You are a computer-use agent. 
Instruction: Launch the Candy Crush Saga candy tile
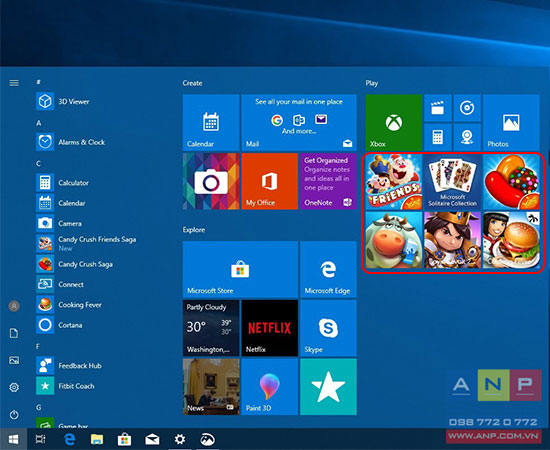click(511, 182)
